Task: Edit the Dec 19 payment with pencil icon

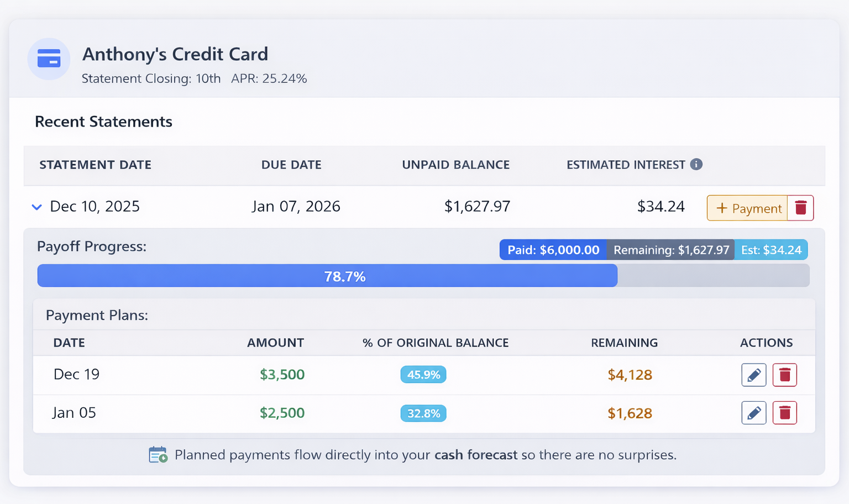Action: click(753, 375)
